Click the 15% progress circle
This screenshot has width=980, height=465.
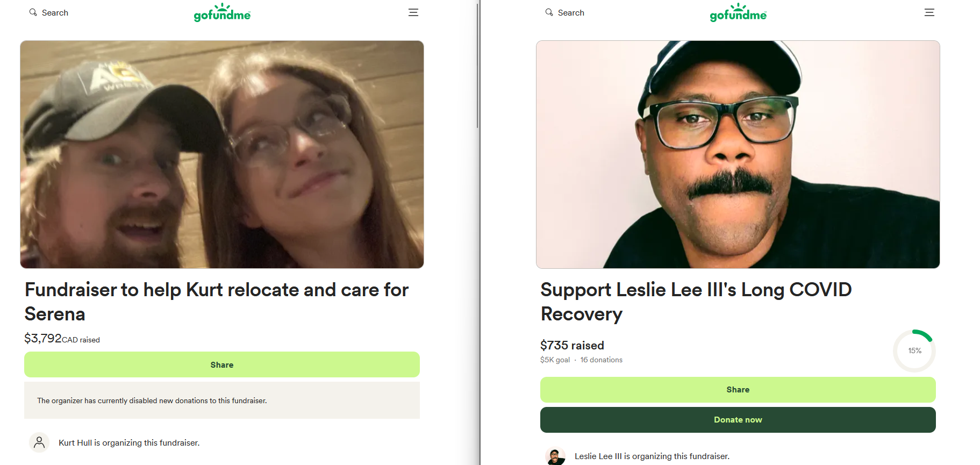coord(914,350)
